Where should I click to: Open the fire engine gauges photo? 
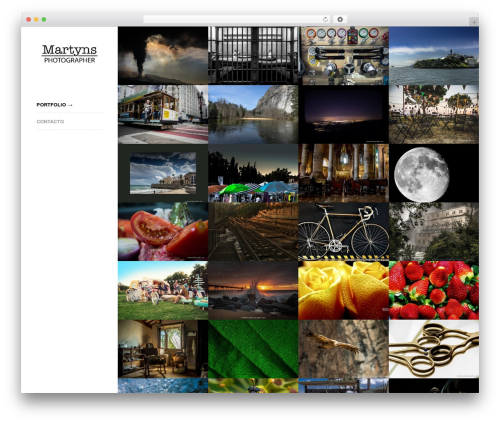tap(344, 56)
